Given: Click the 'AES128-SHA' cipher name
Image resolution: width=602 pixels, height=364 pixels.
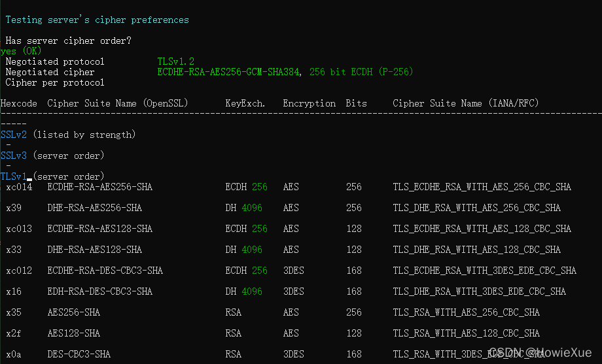Looking at the screenshot, I should click(74, 333).
